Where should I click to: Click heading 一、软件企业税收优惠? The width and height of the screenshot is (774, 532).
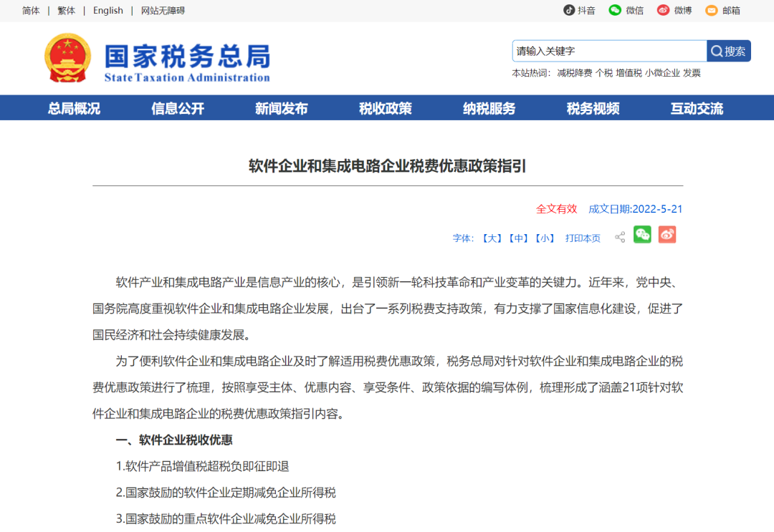173,440
